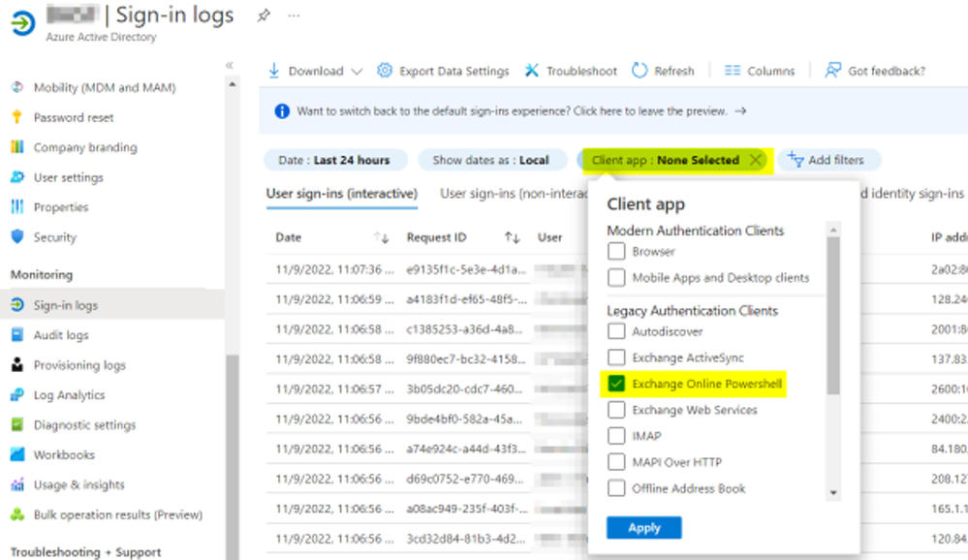Click the Sign-in logs sidebar icon
Image resolution: width=968 pixels, height=560 pixels.
tap(17, 304)
